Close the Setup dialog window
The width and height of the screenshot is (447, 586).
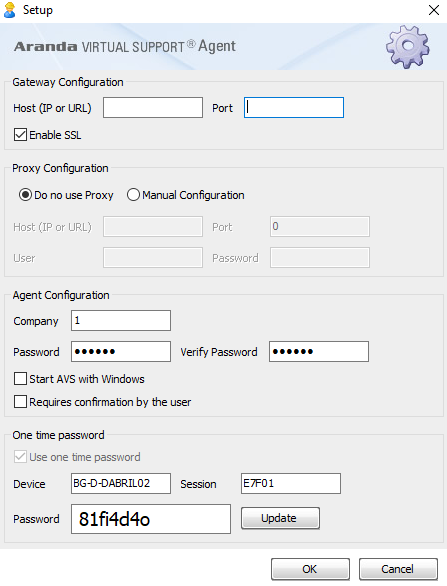point(434,10)
